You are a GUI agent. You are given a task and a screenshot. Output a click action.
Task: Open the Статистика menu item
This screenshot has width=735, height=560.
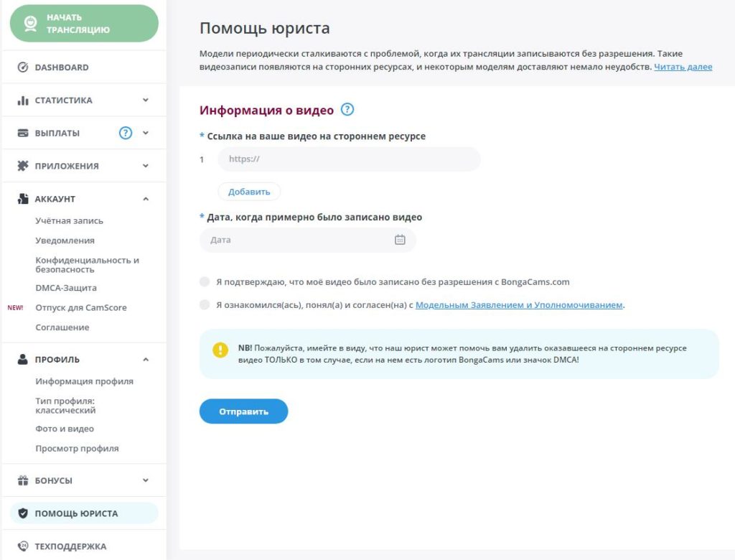(85, 100)
